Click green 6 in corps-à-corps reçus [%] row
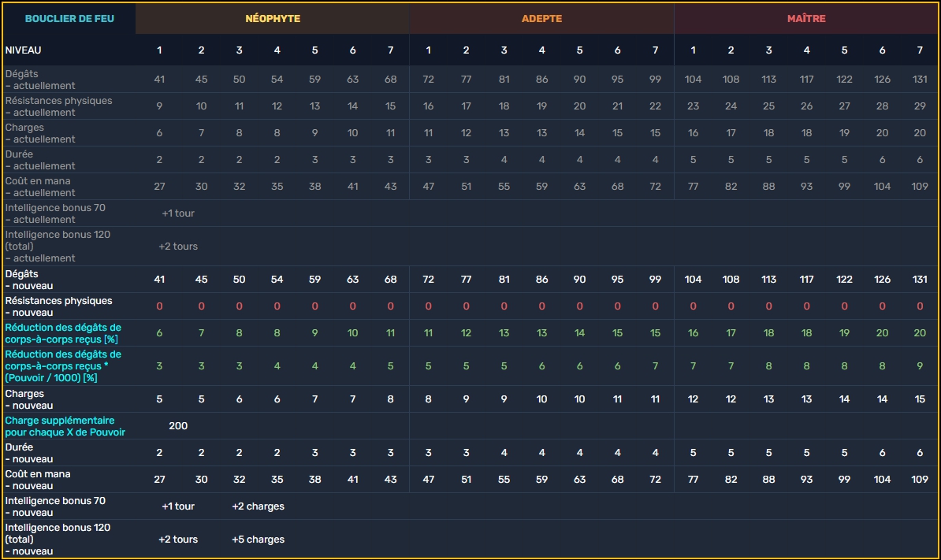Screen dimensions: 941x560 pyautogui.click(x=159, y=332)
